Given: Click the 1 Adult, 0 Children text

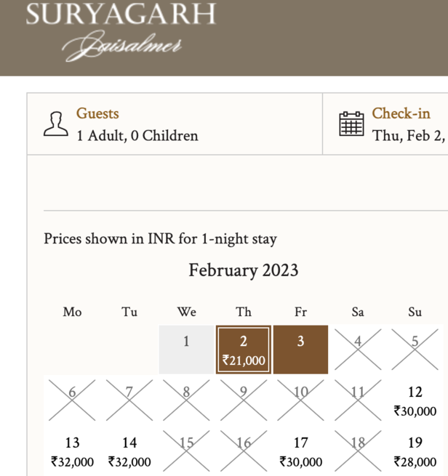Looking at the screenshot, I should pyautogui.click(x=137, y=136).
